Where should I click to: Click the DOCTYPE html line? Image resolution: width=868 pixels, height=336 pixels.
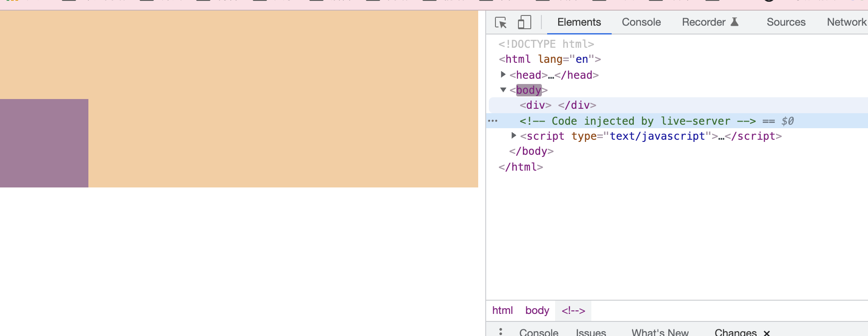tap(546, 44)
